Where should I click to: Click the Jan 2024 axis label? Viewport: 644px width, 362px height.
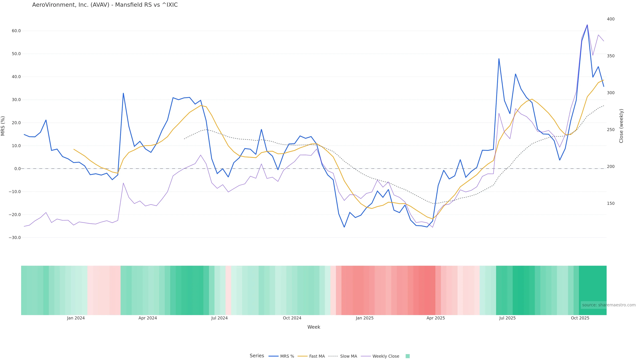pos(76,318)
